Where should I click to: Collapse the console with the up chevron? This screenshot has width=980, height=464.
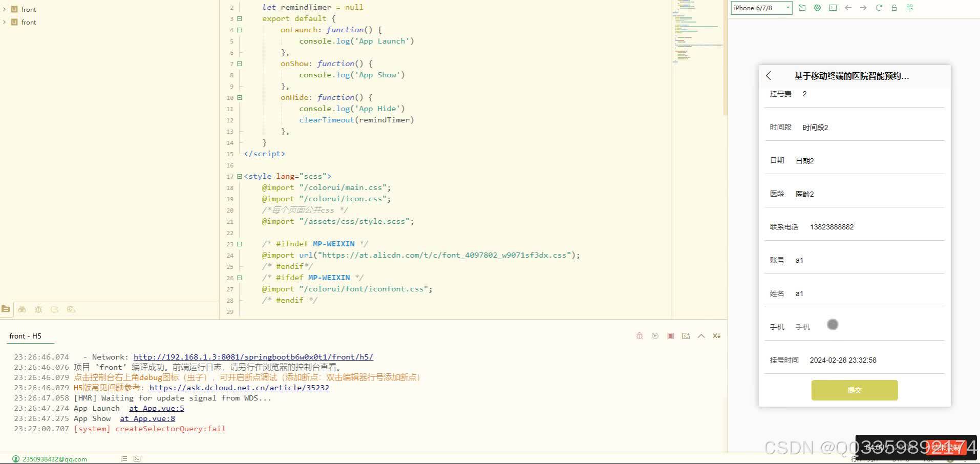click(701, 336)
